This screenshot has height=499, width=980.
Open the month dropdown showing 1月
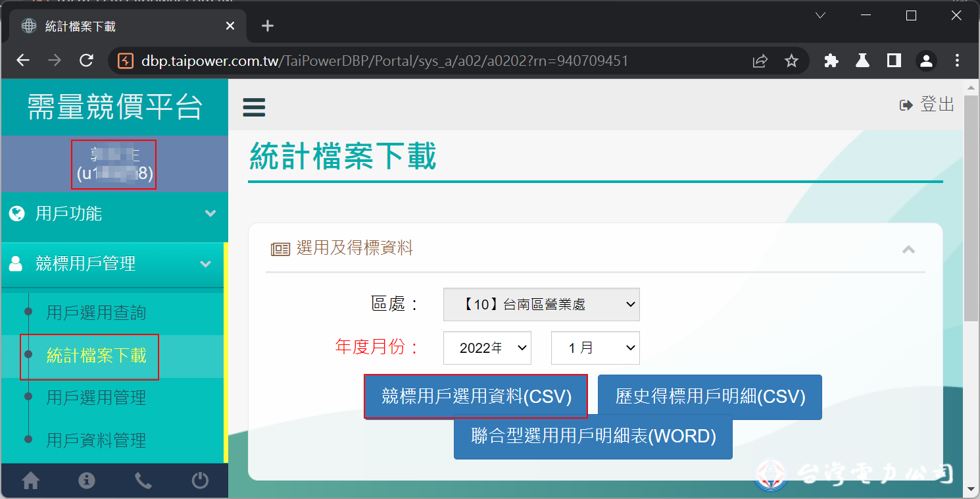(x=595, y=348)
